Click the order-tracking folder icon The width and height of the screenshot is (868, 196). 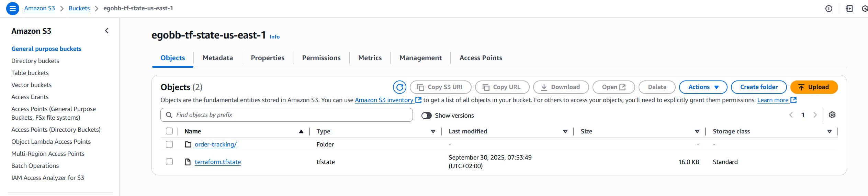(188, 144)
